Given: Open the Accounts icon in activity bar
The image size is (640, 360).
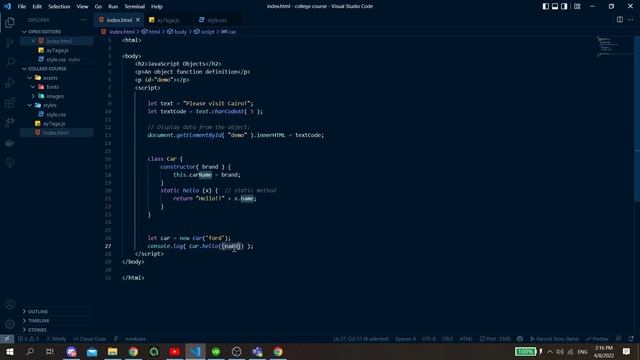Looking at the screenshot, I should [x=10, y=304].
